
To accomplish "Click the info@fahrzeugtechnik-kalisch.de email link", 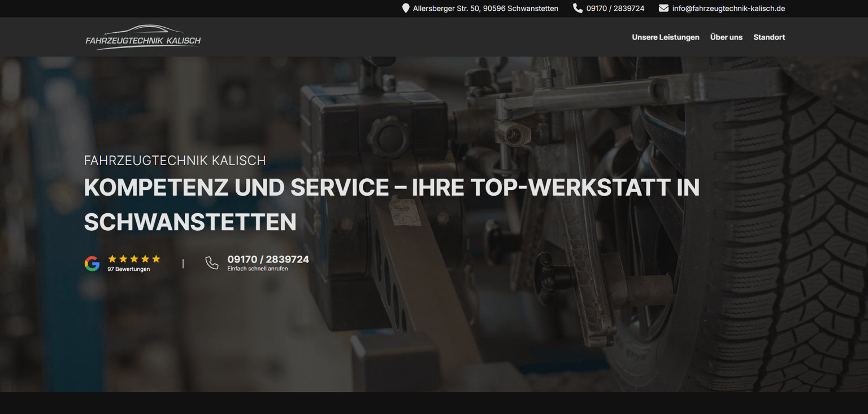I will pyautogui.click(x=728, y=8).
